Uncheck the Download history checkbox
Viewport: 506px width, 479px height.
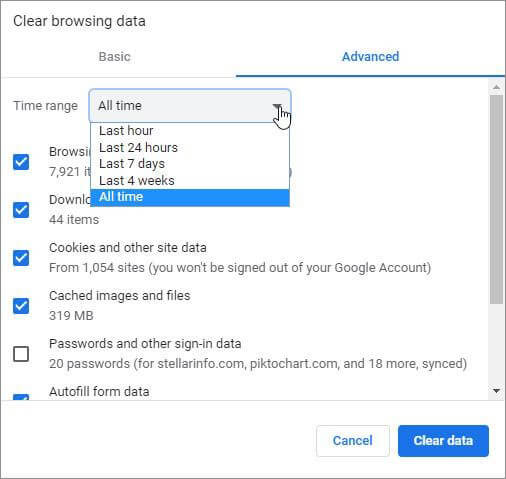coord(21,210)
